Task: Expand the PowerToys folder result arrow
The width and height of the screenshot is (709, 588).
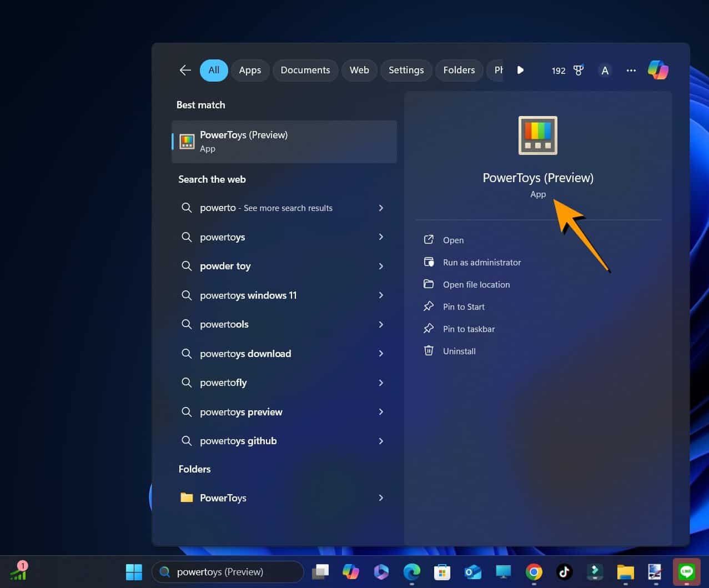Action: tap(381, 498)
